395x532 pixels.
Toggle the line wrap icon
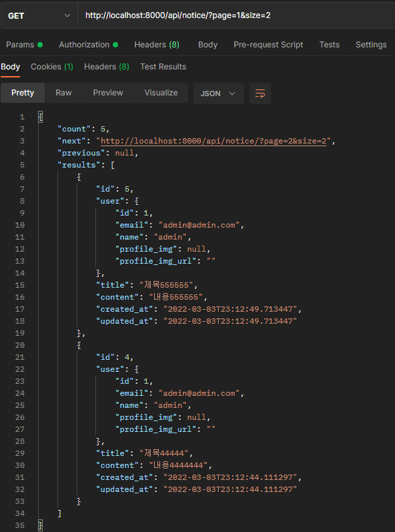coord(260,93)
